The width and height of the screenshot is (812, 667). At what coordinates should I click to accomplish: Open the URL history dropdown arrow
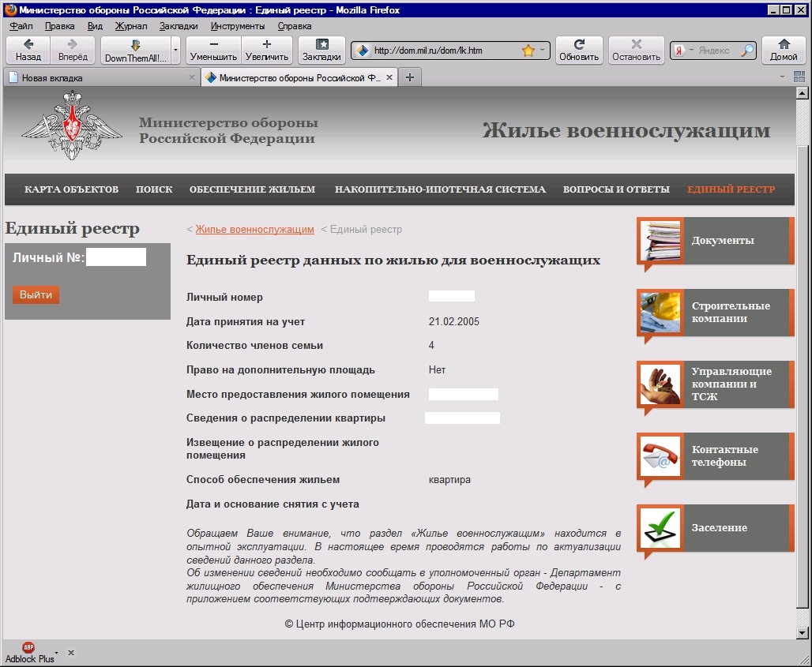[x=543, y=51]
